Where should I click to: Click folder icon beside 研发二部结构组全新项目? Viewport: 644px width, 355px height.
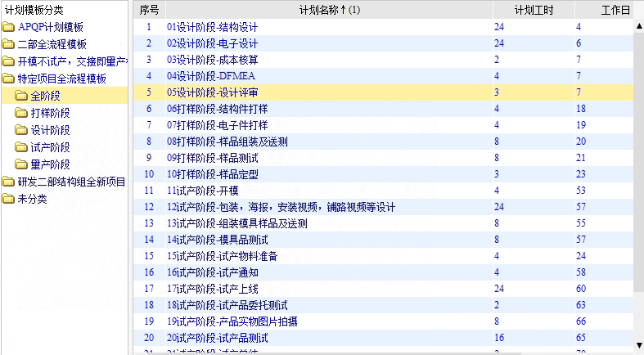coord(8,182)
